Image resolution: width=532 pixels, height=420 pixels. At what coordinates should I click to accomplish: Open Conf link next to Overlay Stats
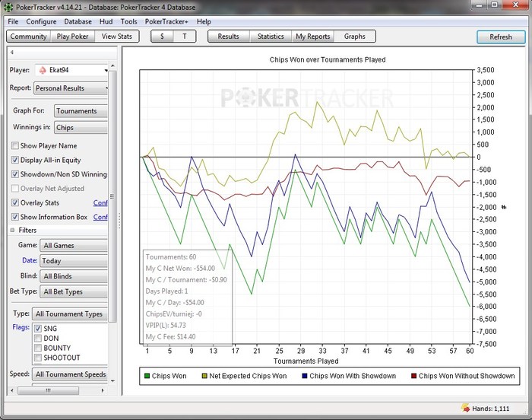(x=100, y=203)
